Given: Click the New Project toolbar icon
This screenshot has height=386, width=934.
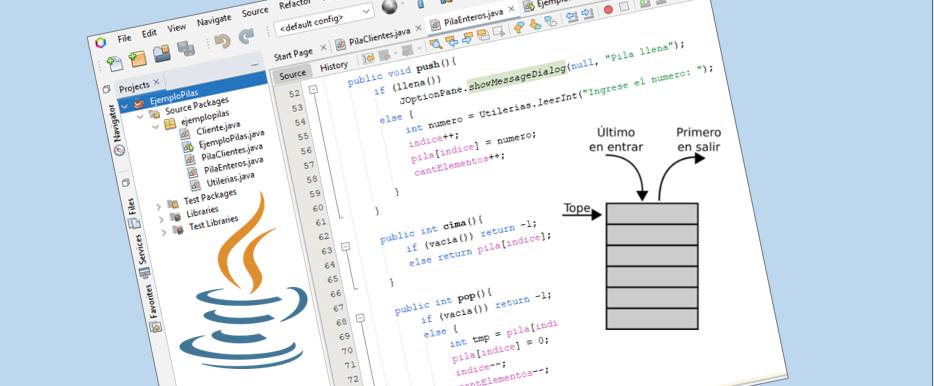Looking at the screenshot, I should (138, 58).
